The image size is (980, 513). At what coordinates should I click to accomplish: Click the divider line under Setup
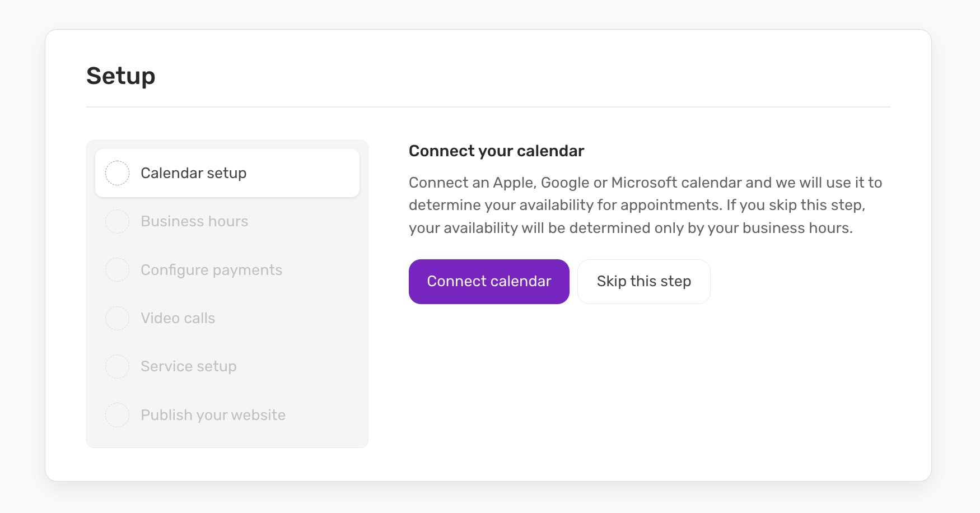click(x=488, y=107)
